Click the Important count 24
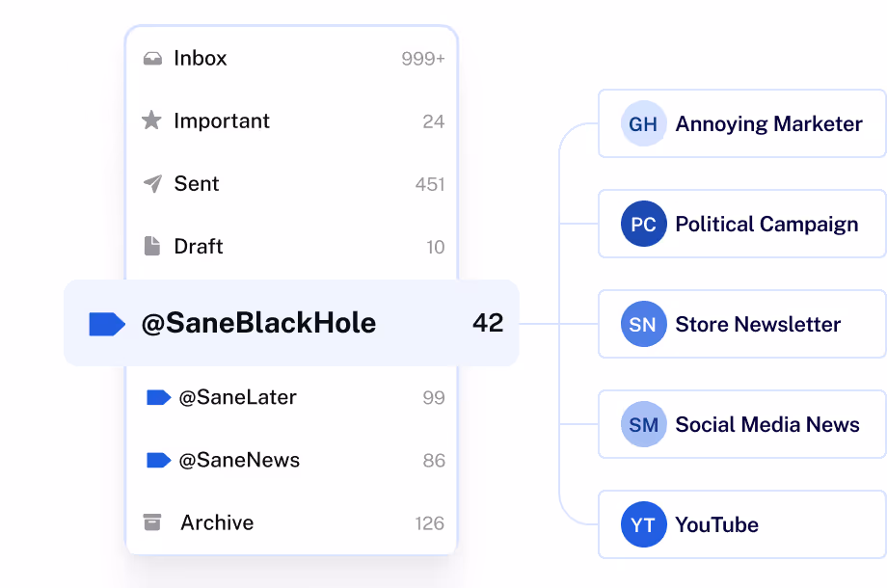This screenshot has width=887, height=588. click(x=433, y=121)
